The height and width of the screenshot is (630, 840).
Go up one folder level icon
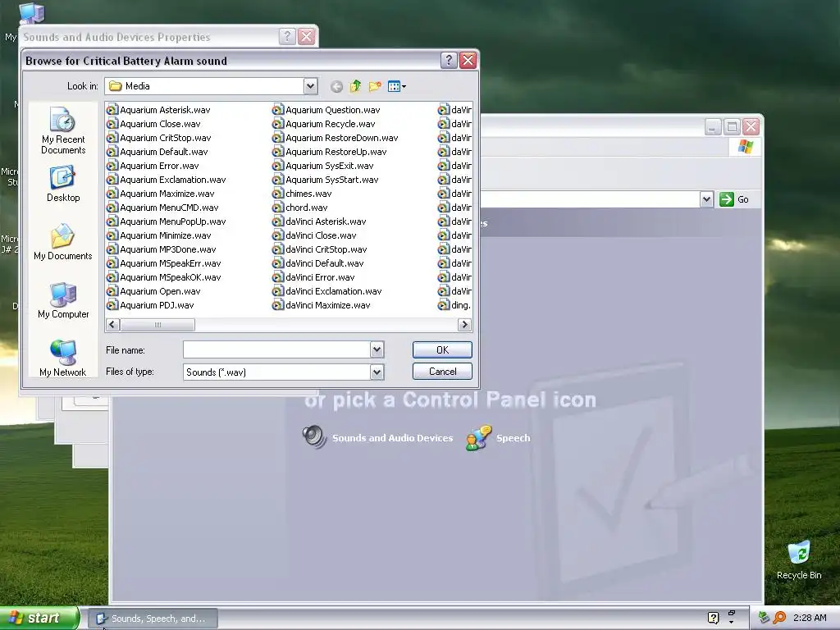point(355,86)
